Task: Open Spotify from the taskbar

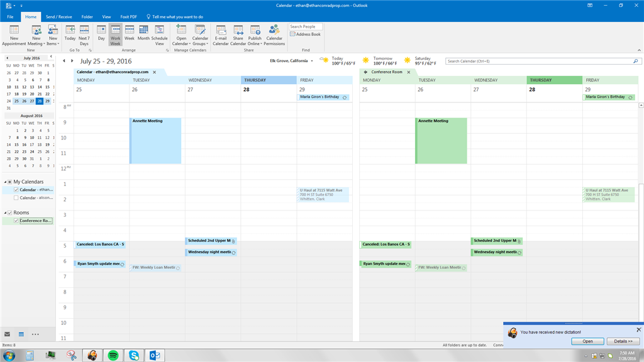Action: [113, 356]
